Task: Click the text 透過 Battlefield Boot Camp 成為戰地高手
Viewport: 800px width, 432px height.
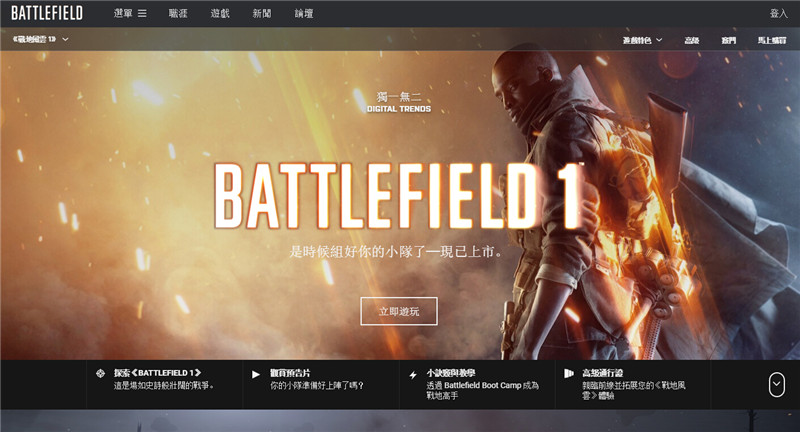Action: (483, 390)
